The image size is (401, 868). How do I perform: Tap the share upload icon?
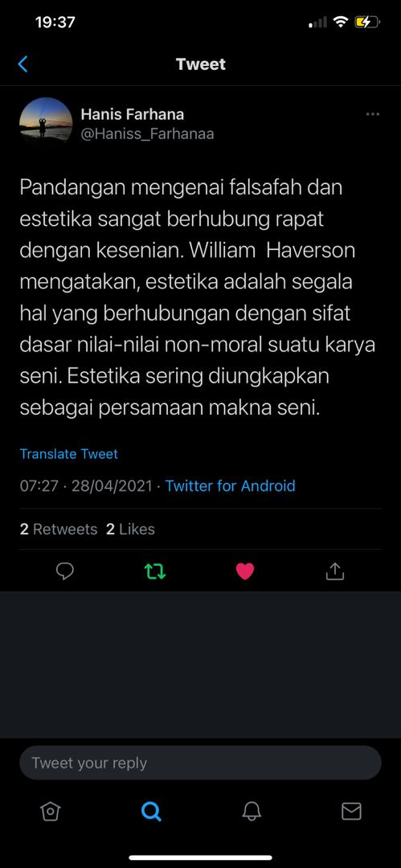pyautogui.click(x=334, y=571)
